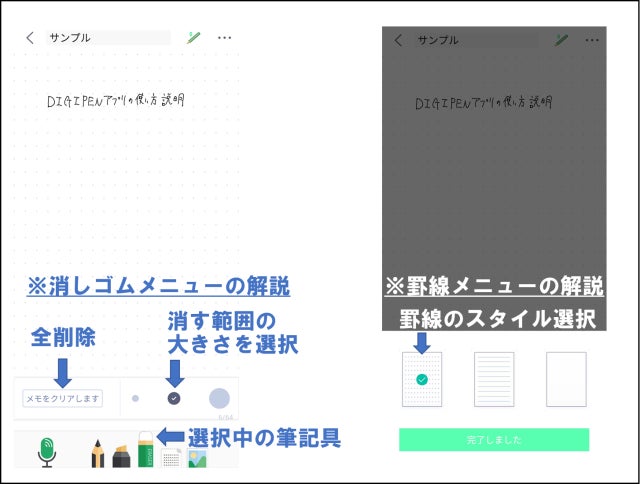Select the blank paper style

[x=566, y=379]
